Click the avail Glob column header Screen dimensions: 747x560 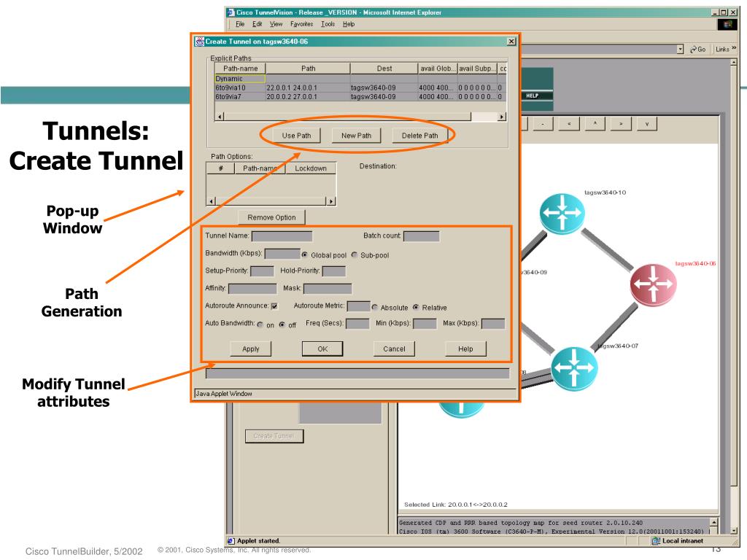point(438,69)
